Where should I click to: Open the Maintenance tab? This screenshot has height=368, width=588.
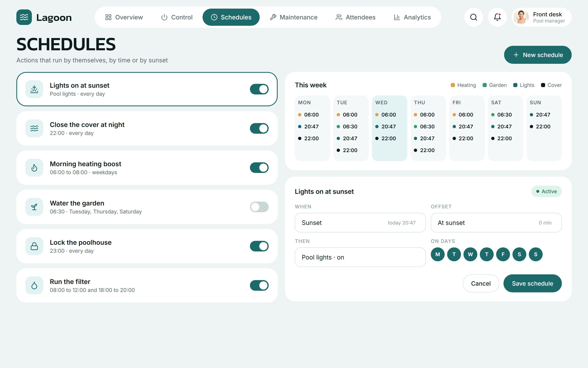294,17
